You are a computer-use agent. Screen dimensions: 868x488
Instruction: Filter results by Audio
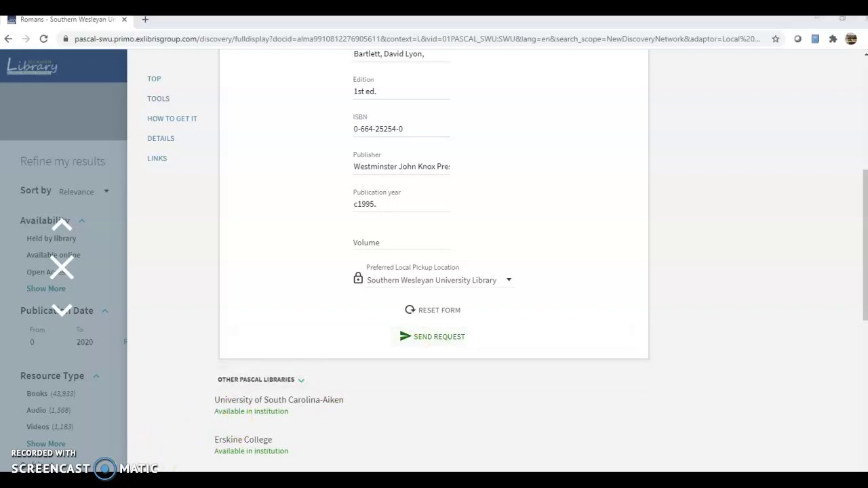(36, 410)
